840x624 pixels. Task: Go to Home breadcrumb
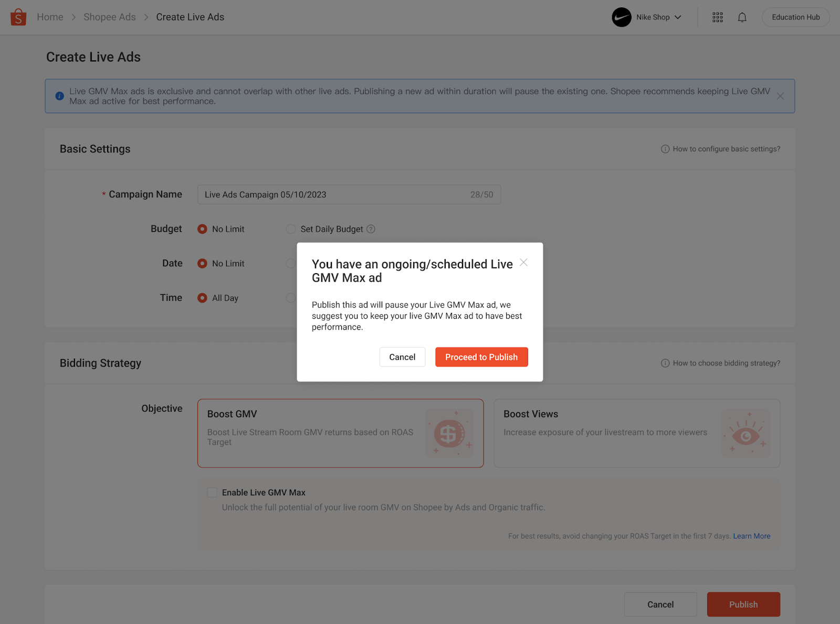[x=50, y=17]
